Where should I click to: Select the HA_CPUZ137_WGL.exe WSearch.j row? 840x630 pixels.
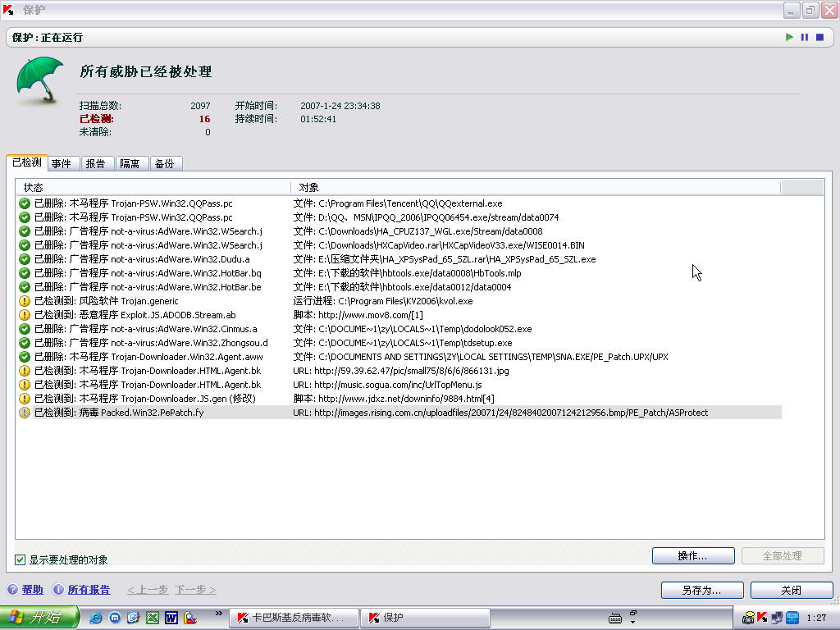click(399, 231)
